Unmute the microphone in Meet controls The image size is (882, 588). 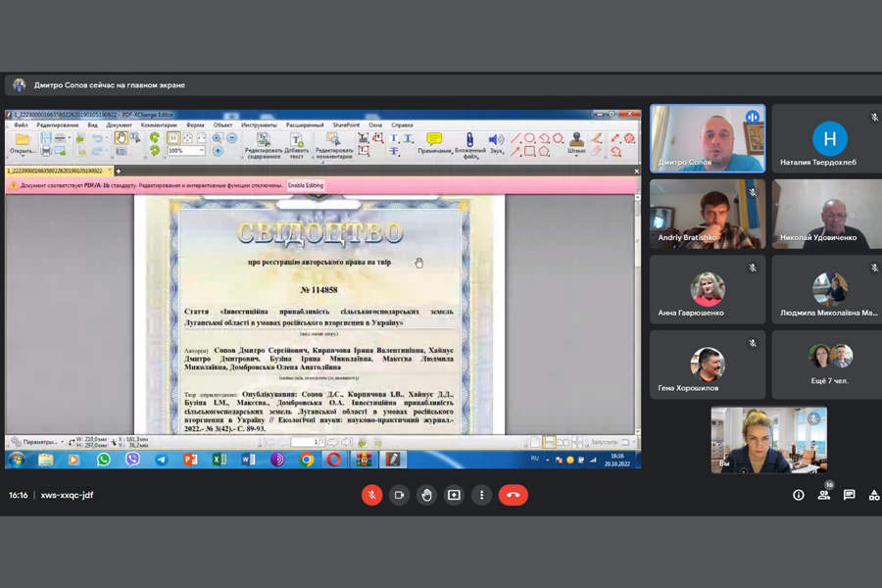click(x=371, y=495)
